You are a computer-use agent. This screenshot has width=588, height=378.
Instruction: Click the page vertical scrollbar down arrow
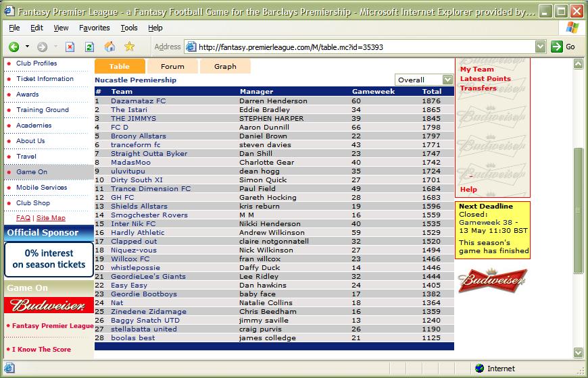pos(578,352)
